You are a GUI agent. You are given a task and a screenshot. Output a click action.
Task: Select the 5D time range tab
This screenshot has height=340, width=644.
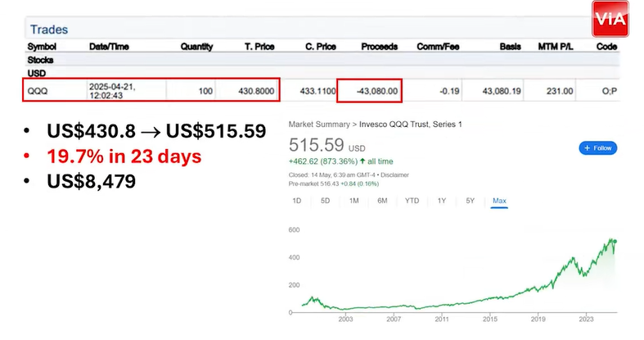(325, 201)
